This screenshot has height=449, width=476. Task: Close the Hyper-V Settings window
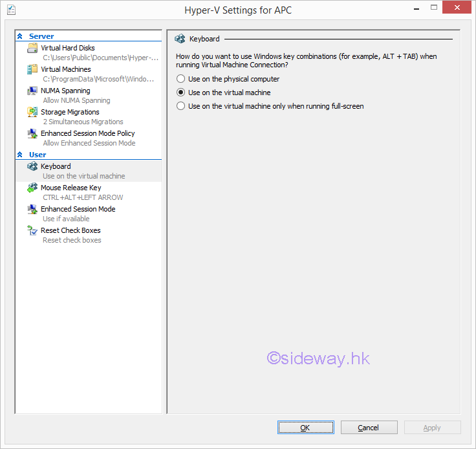point(457,8)
